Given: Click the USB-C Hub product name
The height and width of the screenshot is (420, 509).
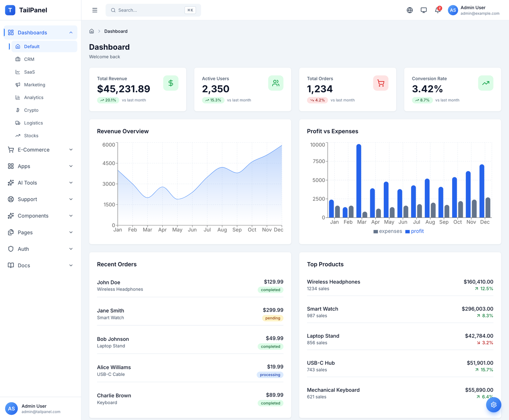Looking at the screenshot, I should pos(321,363).
